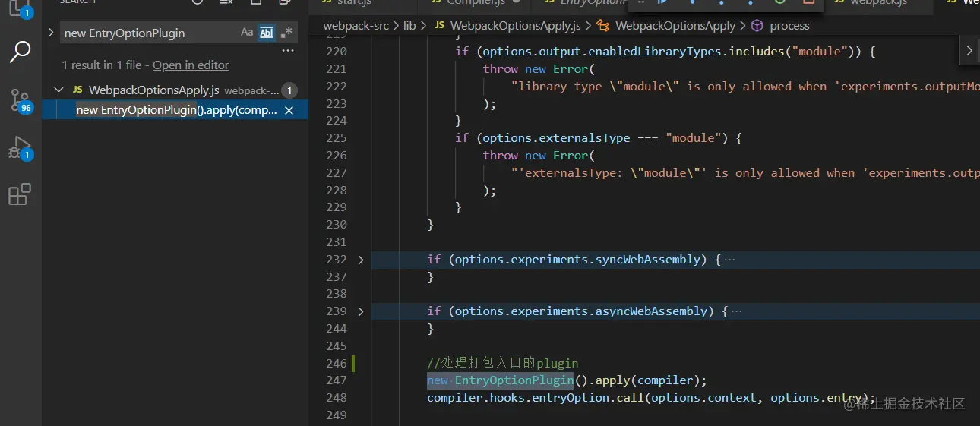Click the chevron button at the editor's right edge
Image resolution: width=980 pixels, height=426 pixels.
click(969, 51)
